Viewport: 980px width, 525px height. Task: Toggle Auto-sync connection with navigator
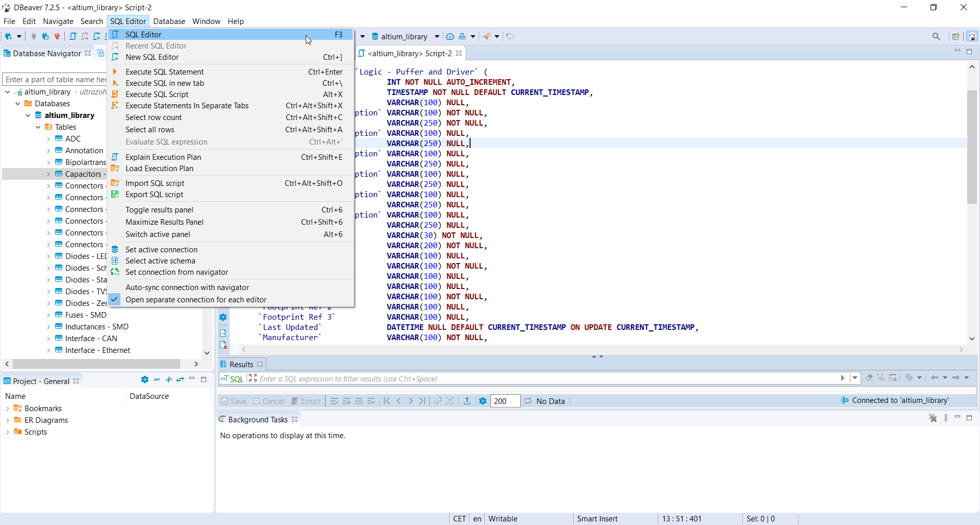point(187,288)
